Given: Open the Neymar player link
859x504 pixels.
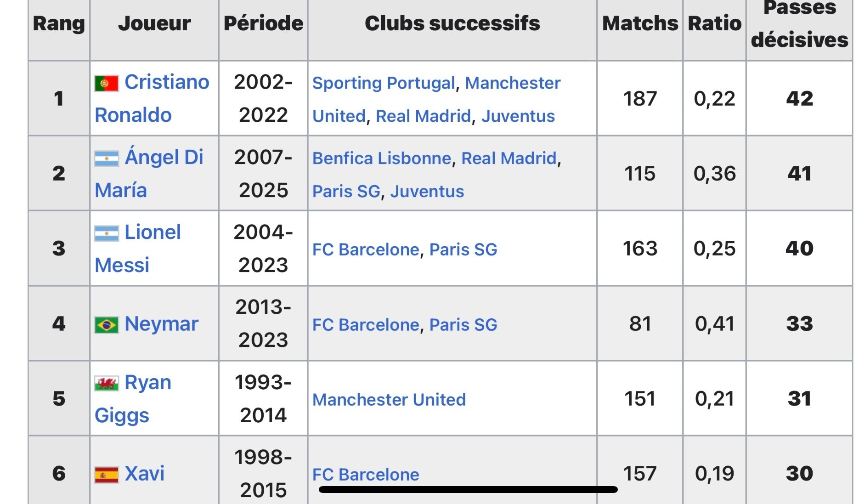Looking at the screenshot, I should pyautogui.click(x=161, y=324).
